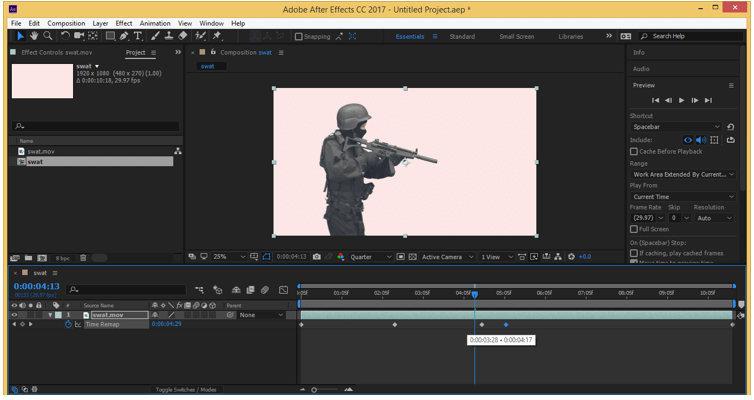Select the Eraser tool
This screenshot has height=400, width=754.
pos(183,37)
